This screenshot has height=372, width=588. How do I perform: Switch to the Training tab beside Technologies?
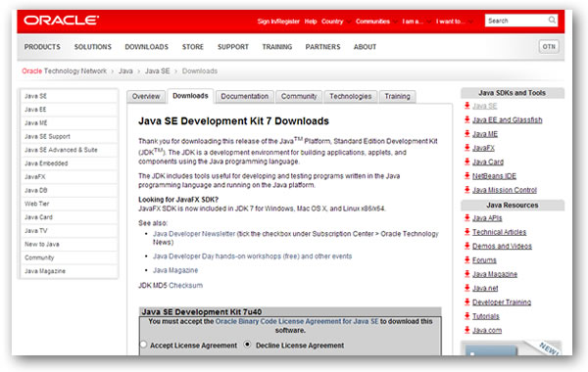397,96
